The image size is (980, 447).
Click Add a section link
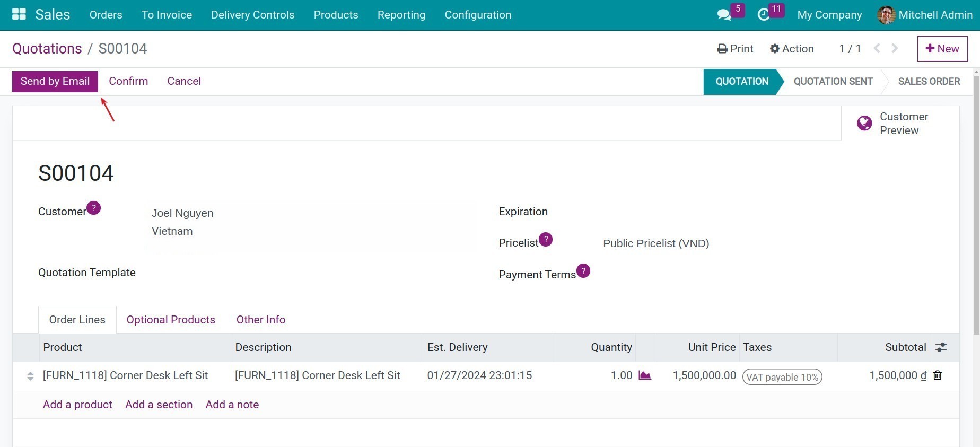point(159,405)
